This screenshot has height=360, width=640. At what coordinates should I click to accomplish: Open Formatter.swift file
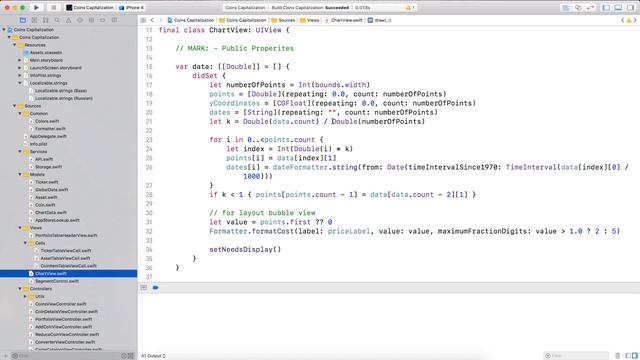(50, 129)
